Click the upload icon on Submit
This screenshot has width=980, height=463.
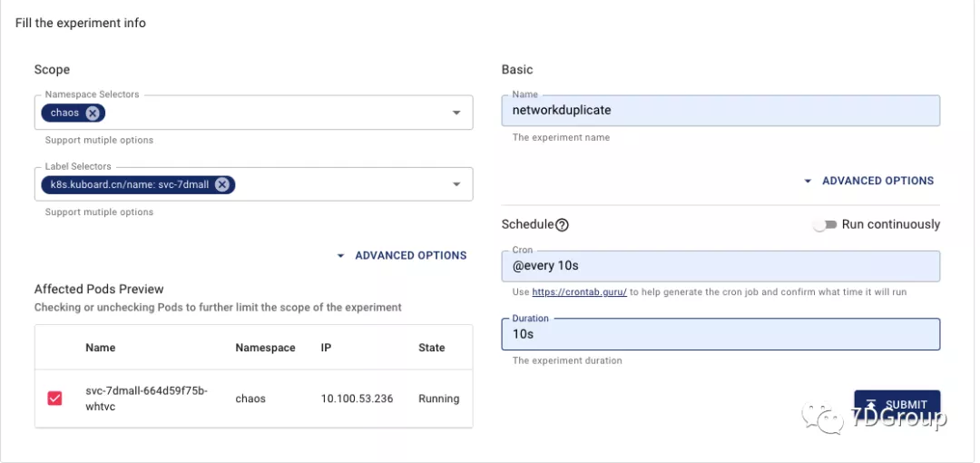tap(871, 405)
